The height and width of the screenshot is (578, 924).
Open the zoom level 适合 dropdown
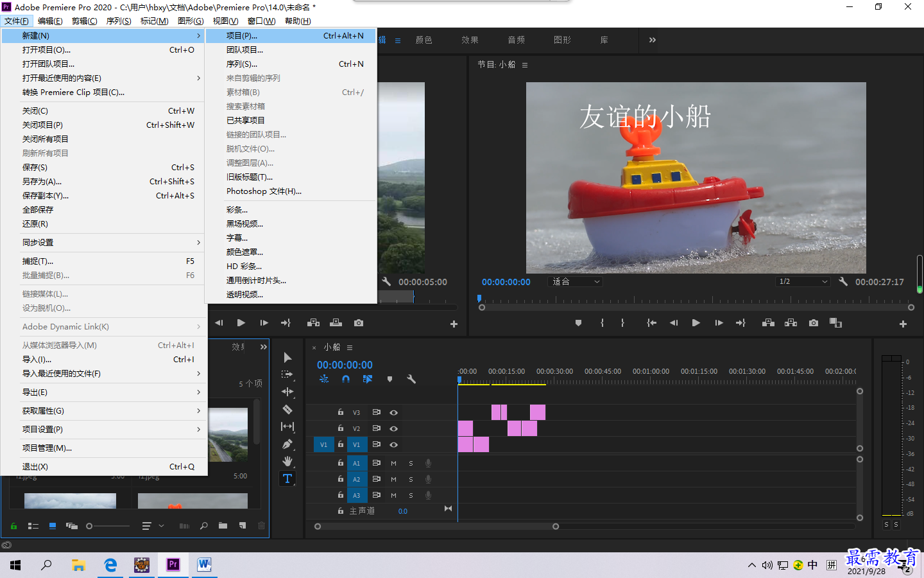tap(576, 282)
